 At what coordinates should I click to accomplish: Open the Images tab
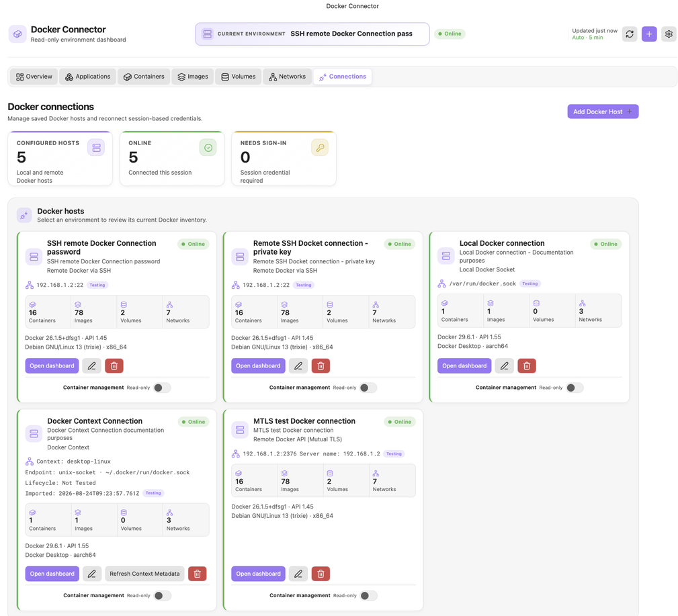point(193,77)
